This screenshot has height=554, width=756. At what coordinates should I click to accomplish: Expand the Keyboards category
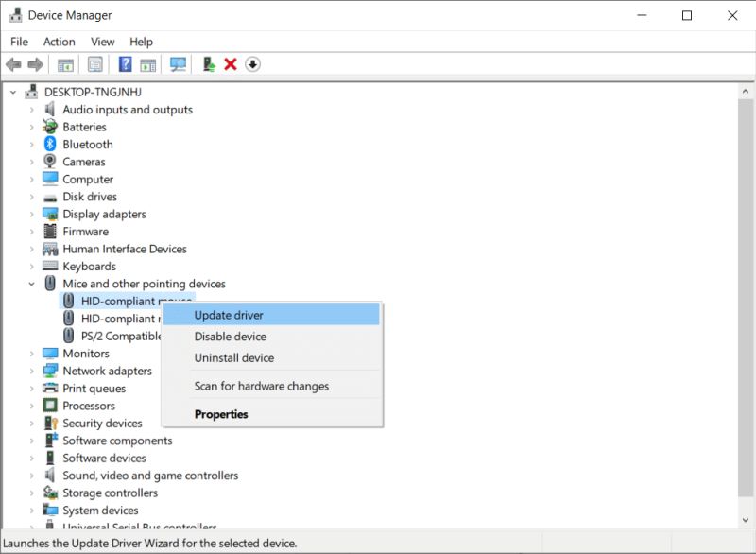pyautogui.click(x=29, y=266)
